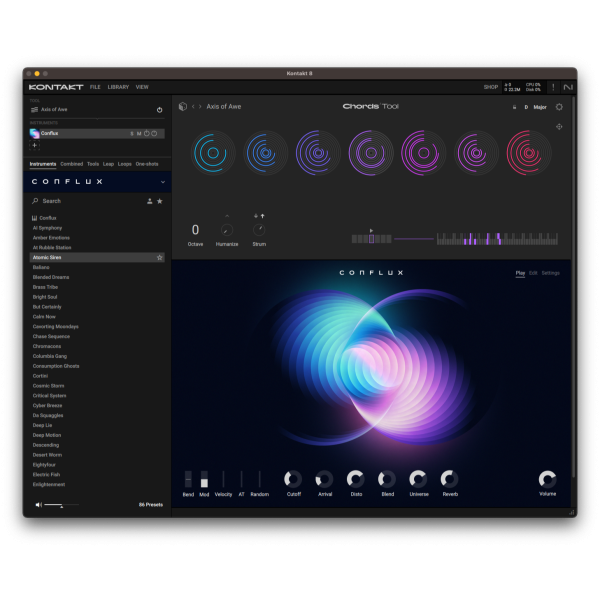The image size is (600, 600).
Task: Trigger the red seventh chord disc
Action: 529,153
